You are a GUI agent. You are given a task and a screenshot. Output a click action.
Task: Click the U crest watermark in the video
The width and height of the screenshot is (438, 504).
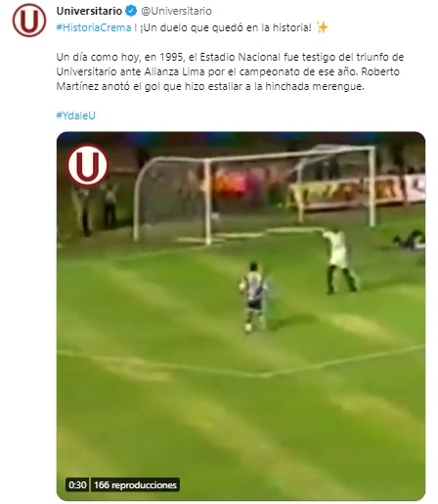point(87,165)
